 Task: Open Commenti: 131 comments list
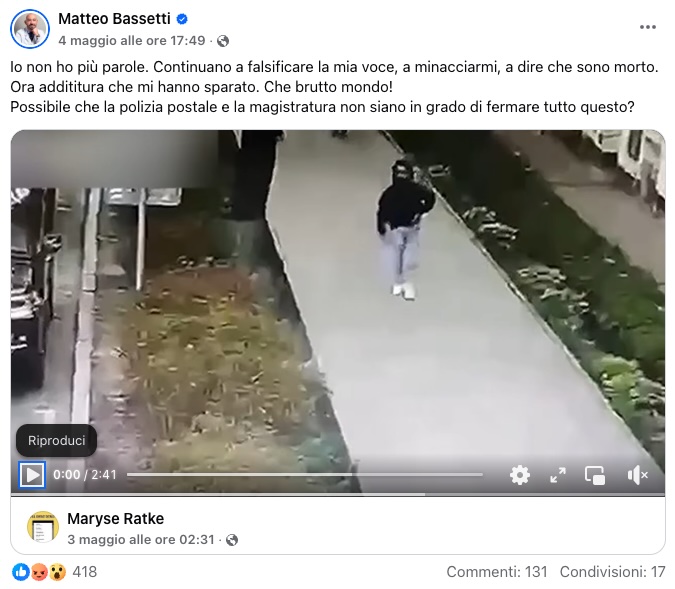(497, 572)
